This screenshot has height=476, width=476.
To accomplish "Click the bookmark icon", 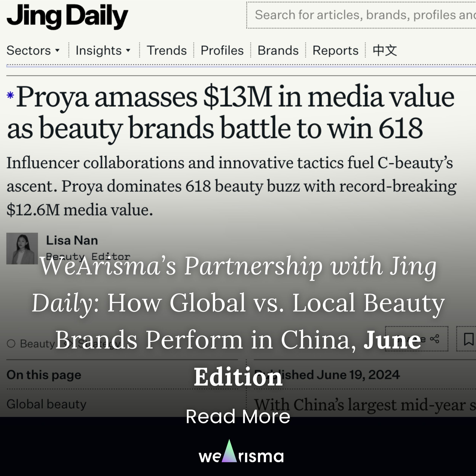I will pyautogui.click(x=468, y=339).
